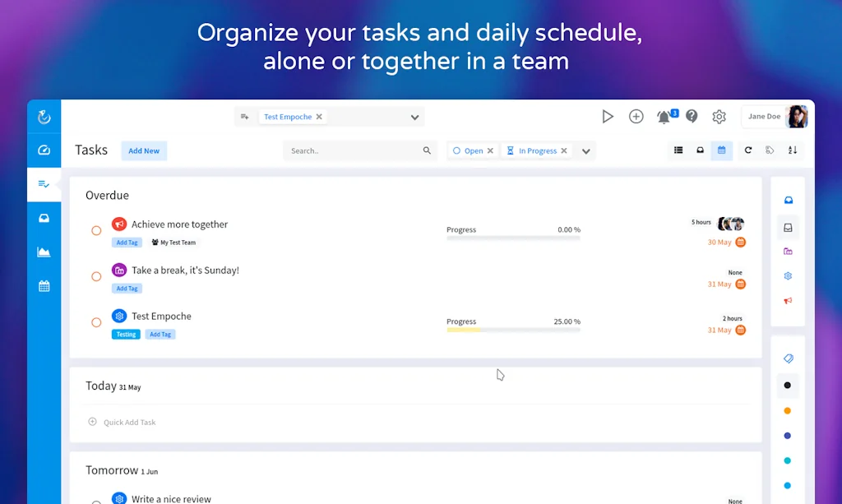This screenshot has width=842, height=504.
Task: Click the play timer icon in header
Action: [x=608, y=117]
